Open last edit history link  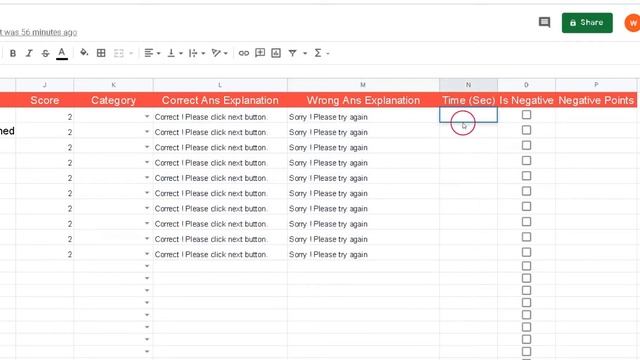pyautogui.click(x=38, y=32)
